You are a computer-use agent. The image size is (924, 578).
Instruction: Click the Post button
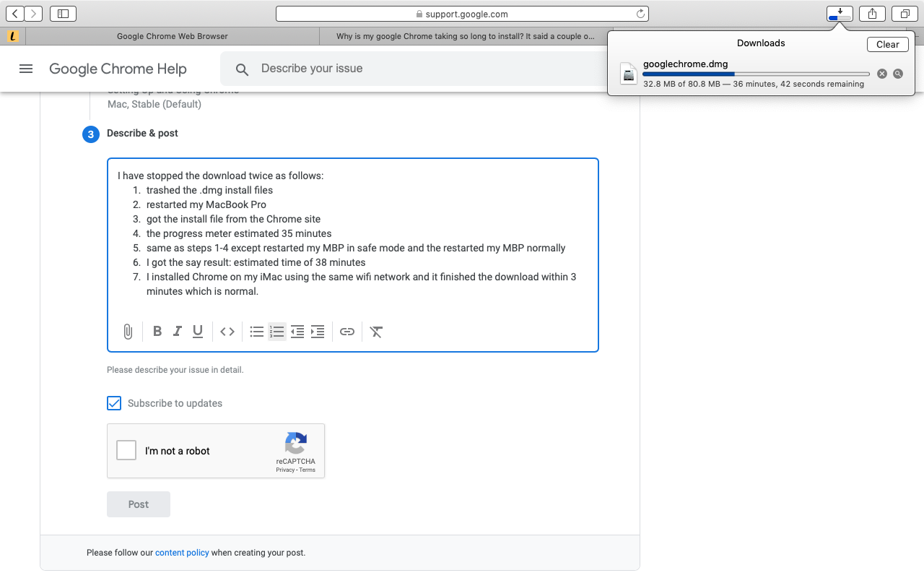139,504
